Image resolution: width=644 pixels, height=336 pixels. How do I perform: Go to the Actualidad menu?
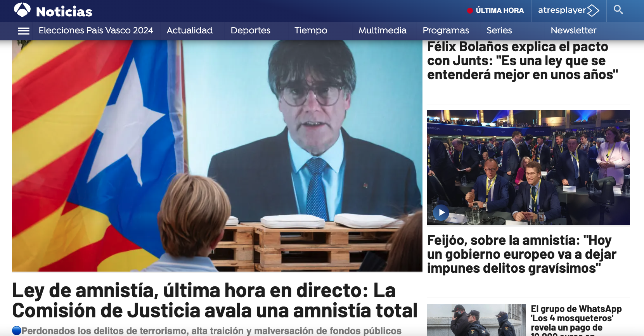(x=190, y=31)
